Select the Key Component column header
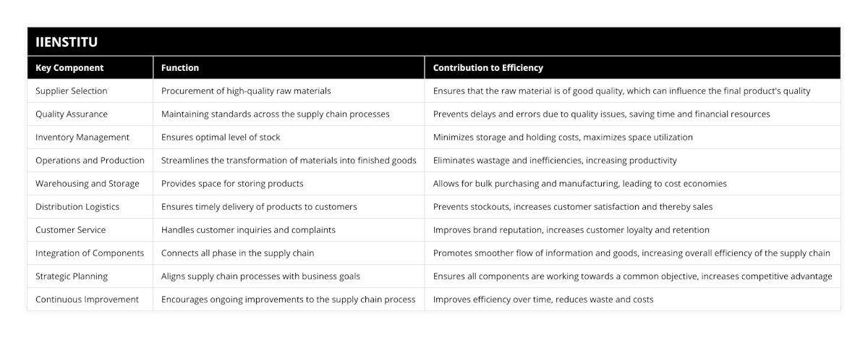This screenshot has height=338, width=868. click(69, 68)
